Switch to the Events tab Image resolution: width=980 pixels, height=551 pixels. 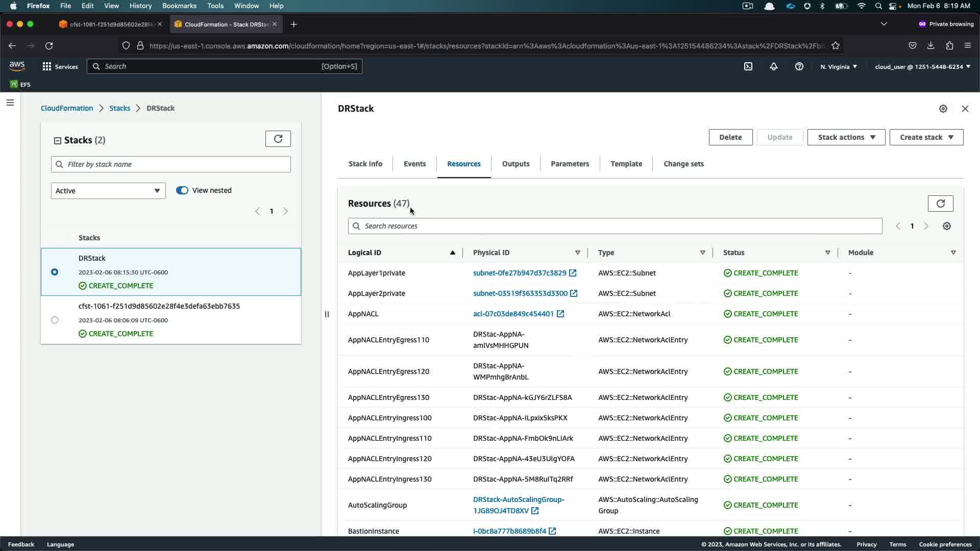click(x=414, y=164)
